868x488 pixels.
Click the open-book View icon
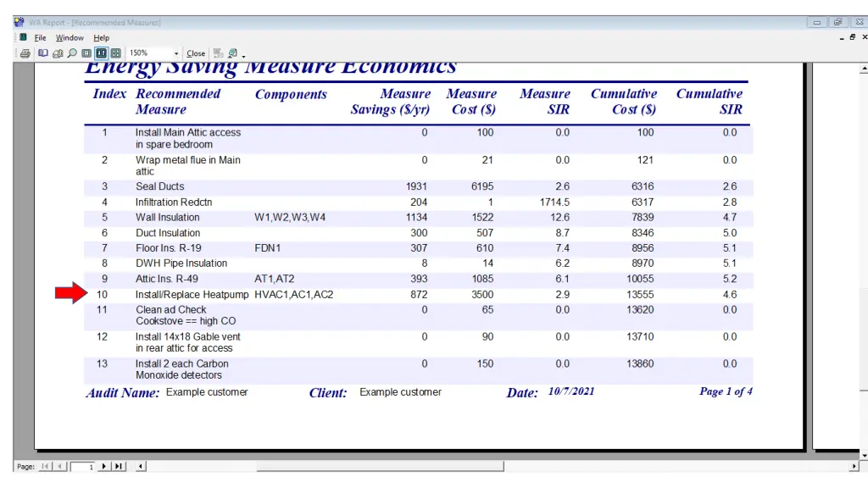click(42, 53)
